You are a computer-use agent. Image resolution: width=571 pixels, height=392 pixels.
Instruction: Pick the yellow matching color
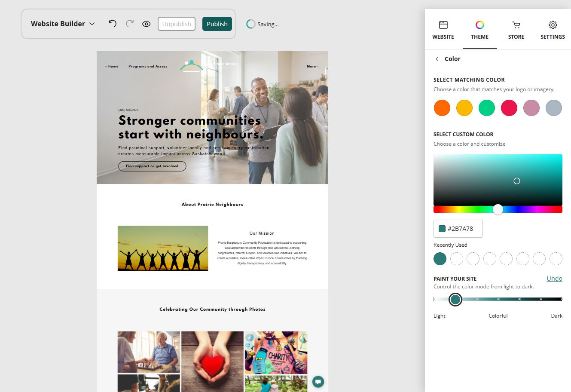[464, 108]
